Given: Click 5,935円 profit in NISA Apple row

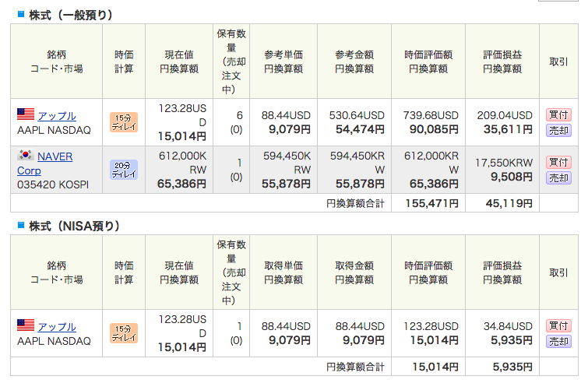Looking at the screenshot, I should tap(512, 340).
